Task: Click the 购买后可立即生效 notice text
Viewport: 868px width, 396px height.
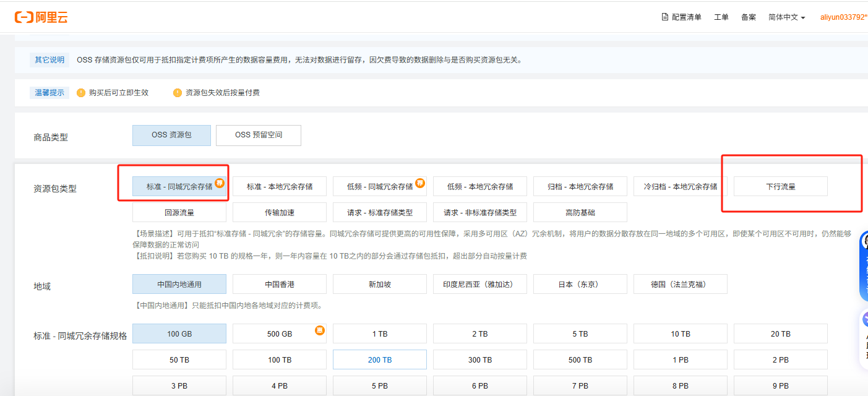Action: pos(119,93)
